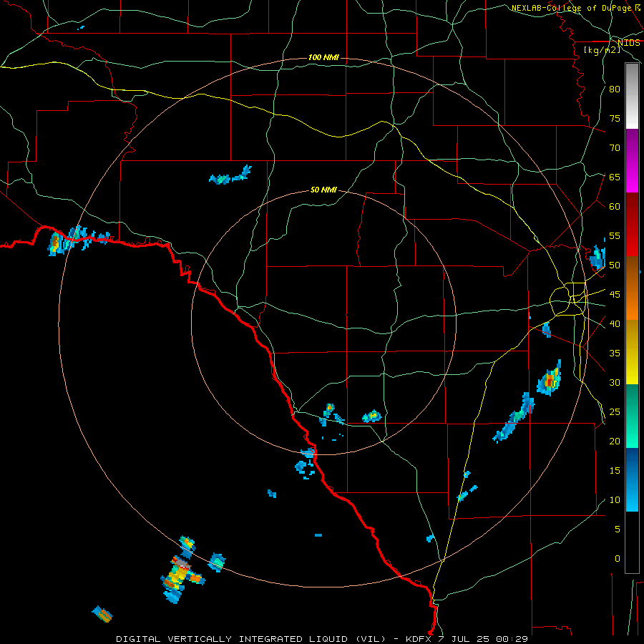This screenshot has width=644, height=644.
Task: Click the 5 value on the VIL scale
Action: (x=618, y=530)
